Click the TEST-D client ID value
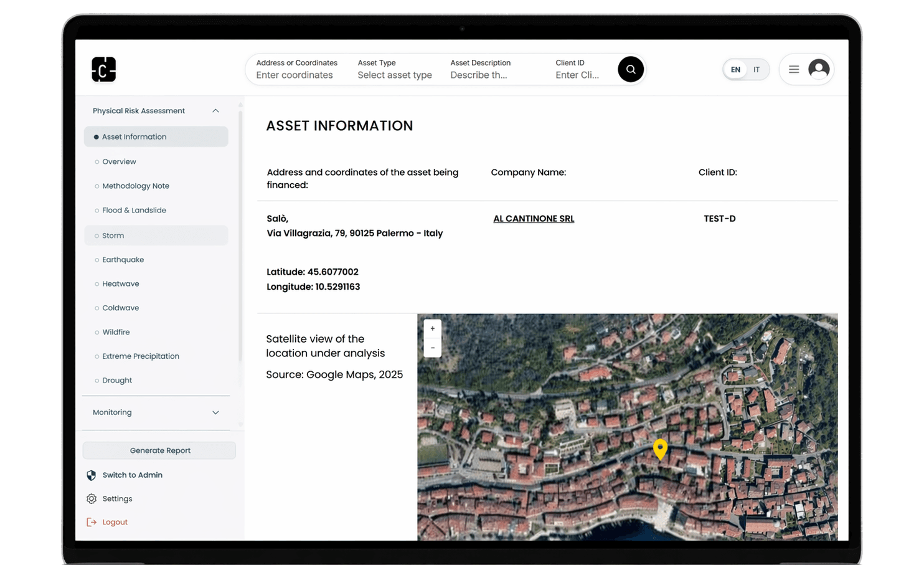This screenshot has width=924, height=565. pyautogui.click(x=720, y=219)
